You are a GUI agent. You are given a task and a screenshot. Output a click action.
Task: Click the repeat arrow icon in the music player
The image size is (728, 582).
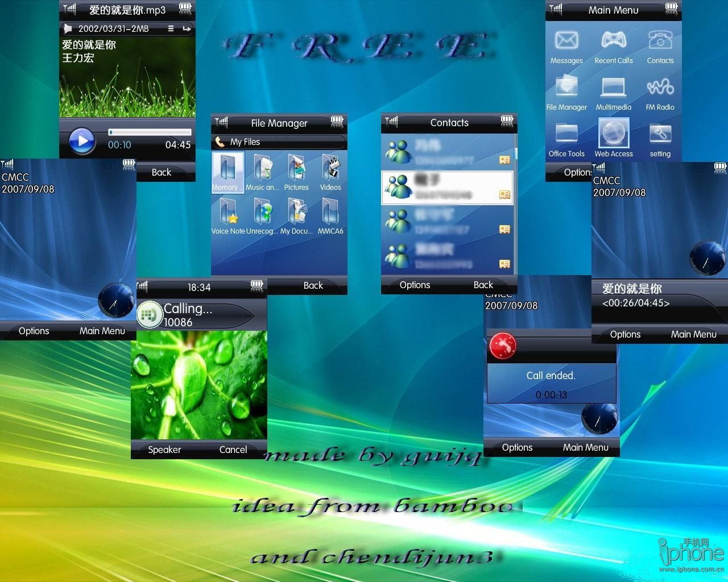tap(187, 28)
